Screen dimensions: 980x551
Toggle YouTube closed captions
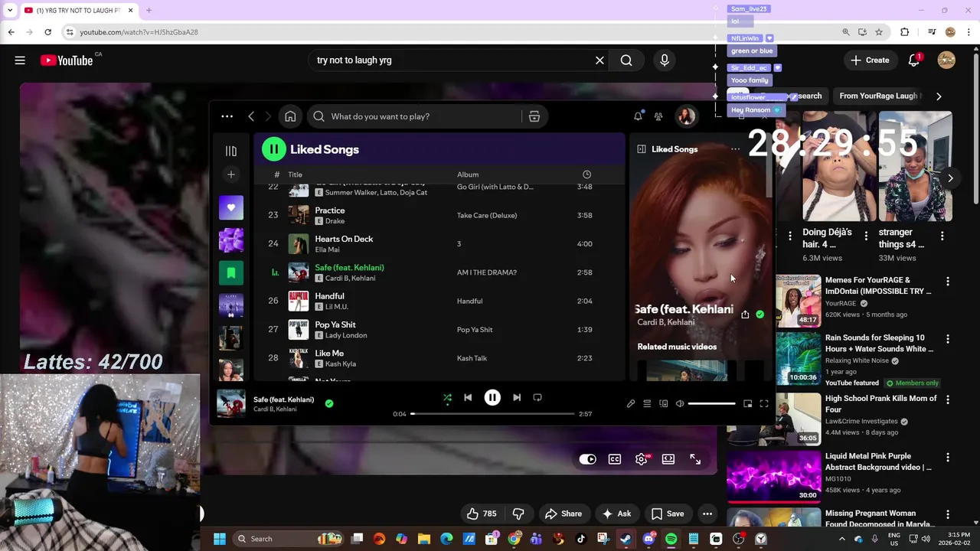(x=615, y=459)
